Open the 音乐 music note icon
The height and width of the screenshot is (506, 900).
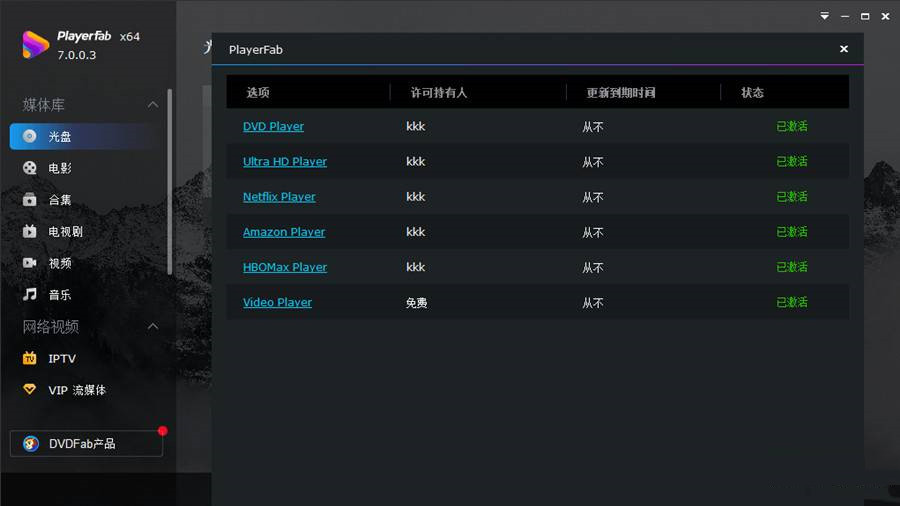[29, 294]
